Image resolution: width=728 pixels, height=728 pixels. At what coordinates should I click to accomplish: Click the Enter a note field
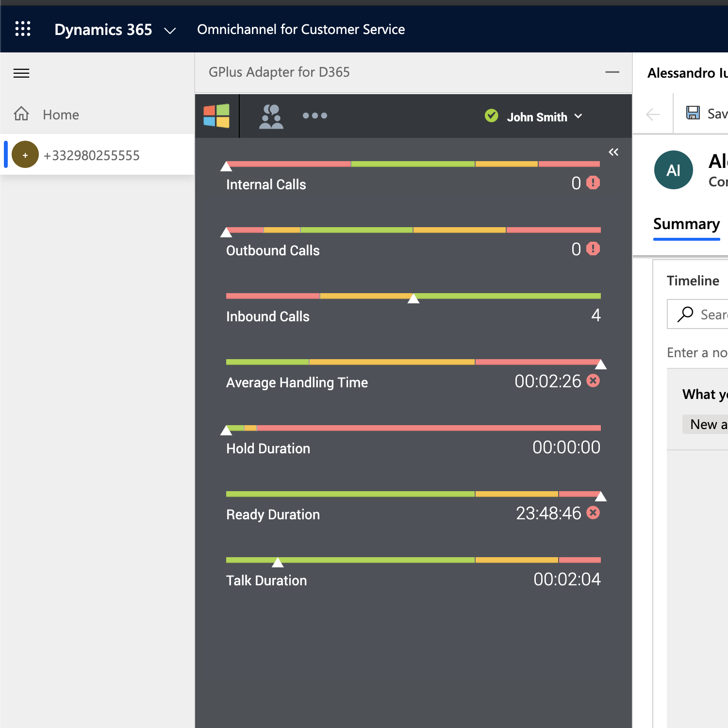697,352
